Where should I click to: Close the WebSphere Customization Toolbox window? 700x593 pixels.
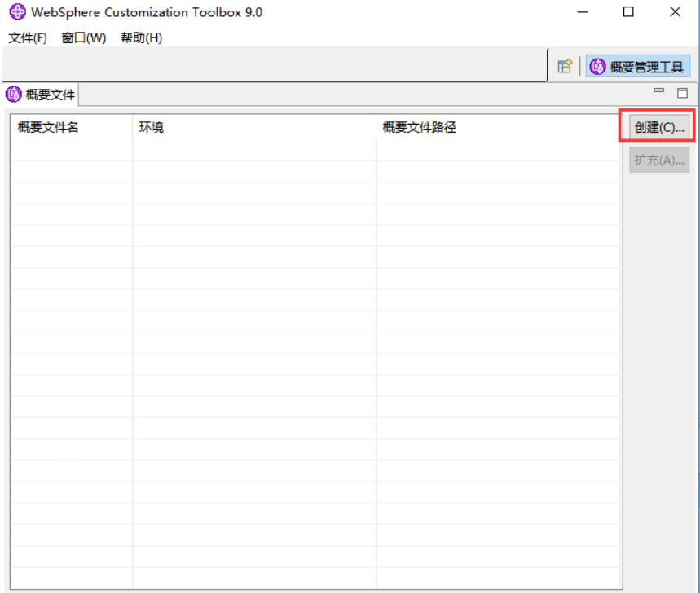tap(675, 12)
